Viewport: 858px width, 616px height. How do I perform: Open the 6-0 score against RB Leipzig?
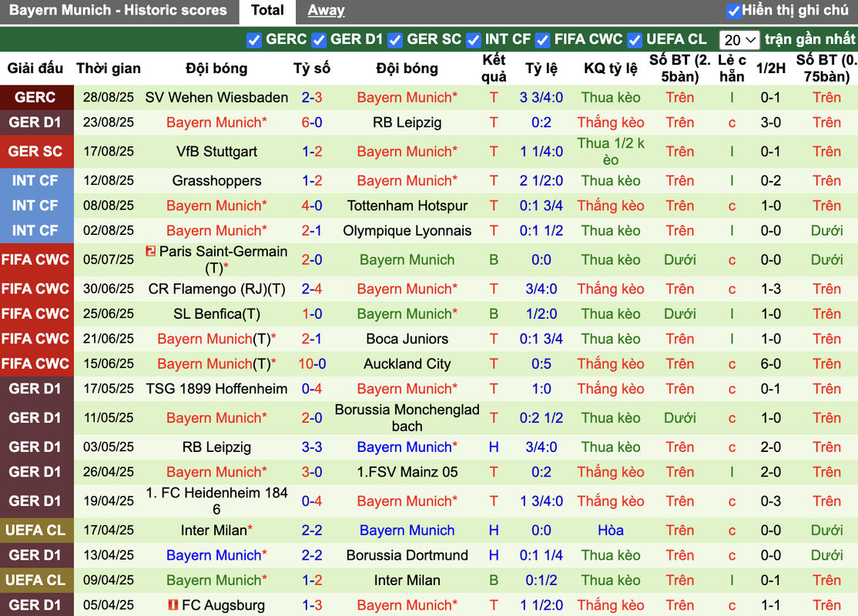pyautogui.click(x=312, y=122)
